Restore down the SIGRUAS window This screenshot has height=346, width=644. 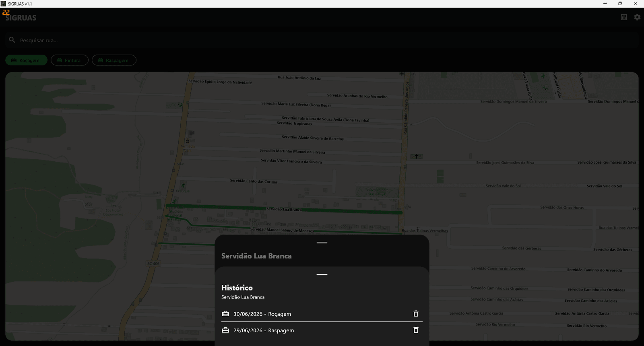pyautogui.click(x=620, y=4)
